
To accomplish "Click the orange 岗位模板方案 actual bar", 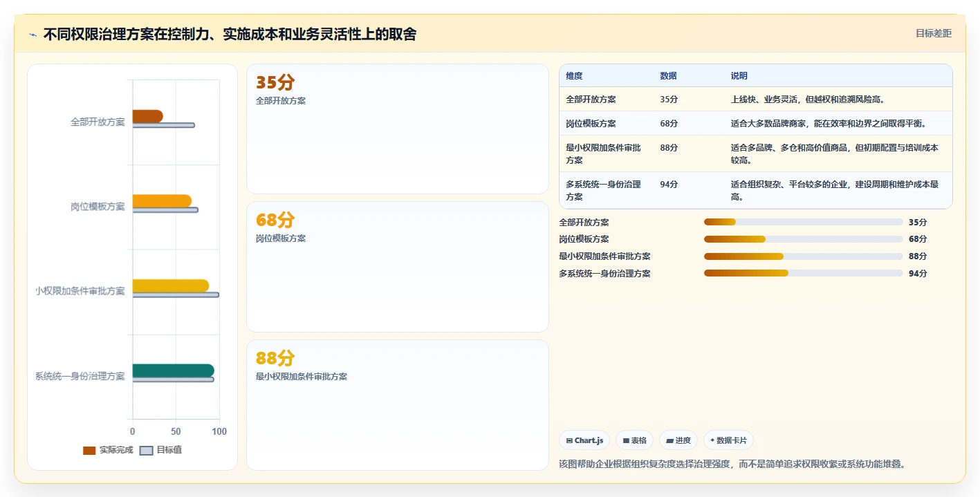I will (162, 201).
